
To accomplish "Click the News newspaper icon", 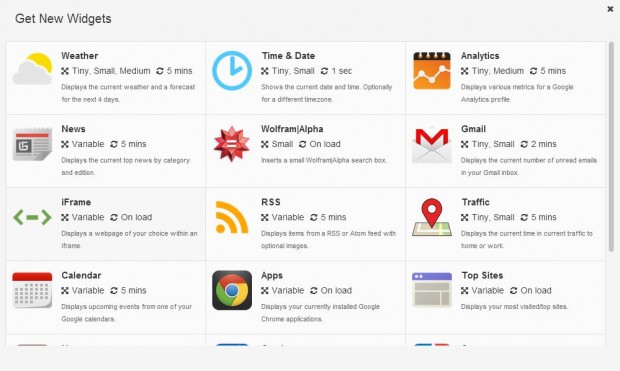I will click(32, 144).
